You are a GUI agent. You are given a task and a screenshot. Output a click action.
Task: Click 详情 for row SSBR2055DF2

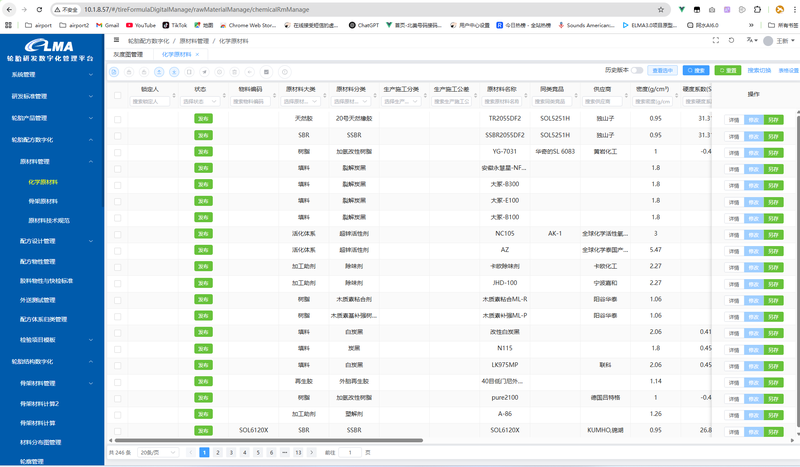(734, 136)
